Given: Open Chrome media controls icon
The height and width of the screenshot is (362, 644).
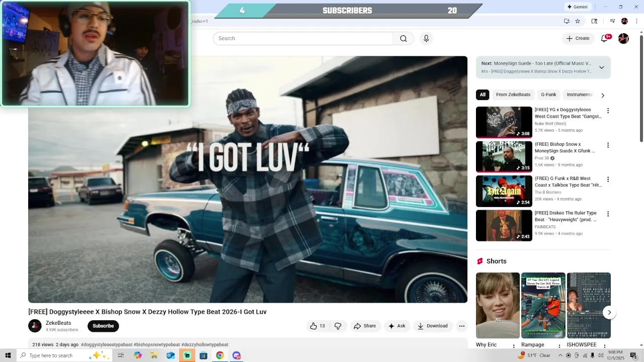Looking at the screenshot, I should 612,21.
